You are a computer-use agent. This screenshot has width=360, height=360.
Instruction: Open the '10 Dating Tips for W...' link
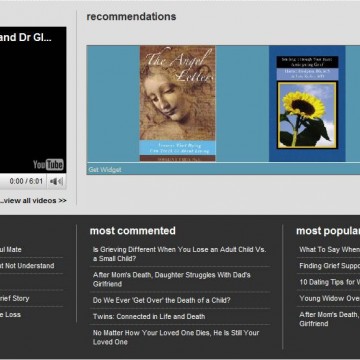[329, 282]
